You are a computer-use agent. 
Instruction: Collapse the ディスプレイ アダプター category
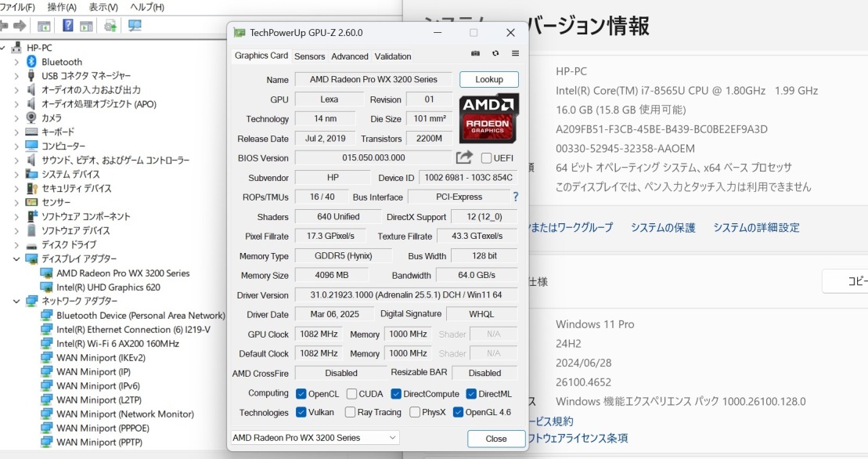[16, 259]
